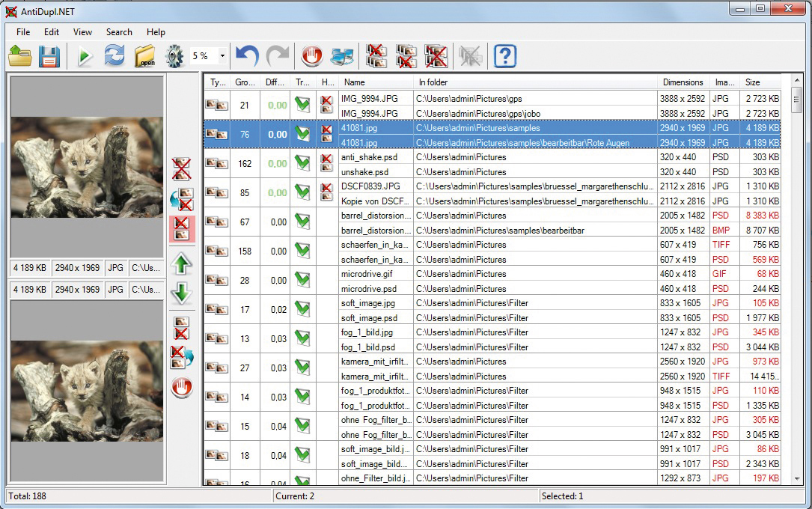This screenshot has height=509, width=812.
Task: Click green checkmark in group 21 row
Action: tap(302, 105)
